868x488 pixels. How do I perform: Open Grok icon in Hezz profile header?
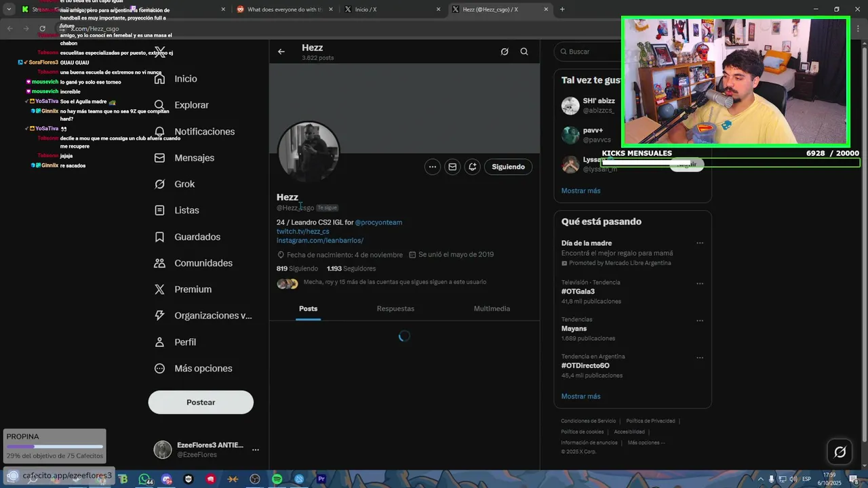505,52
